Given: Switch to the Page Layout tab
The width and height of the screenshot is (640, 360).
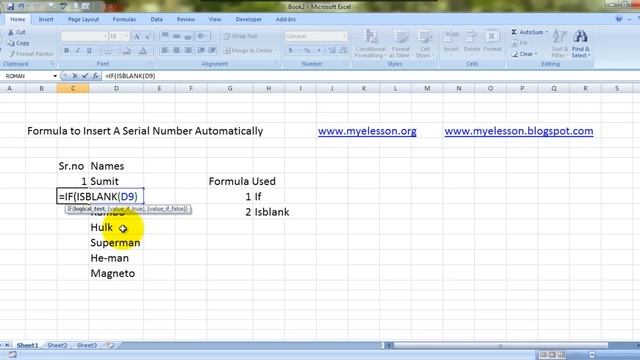Looking at the screenshot, I should [83, 19].
